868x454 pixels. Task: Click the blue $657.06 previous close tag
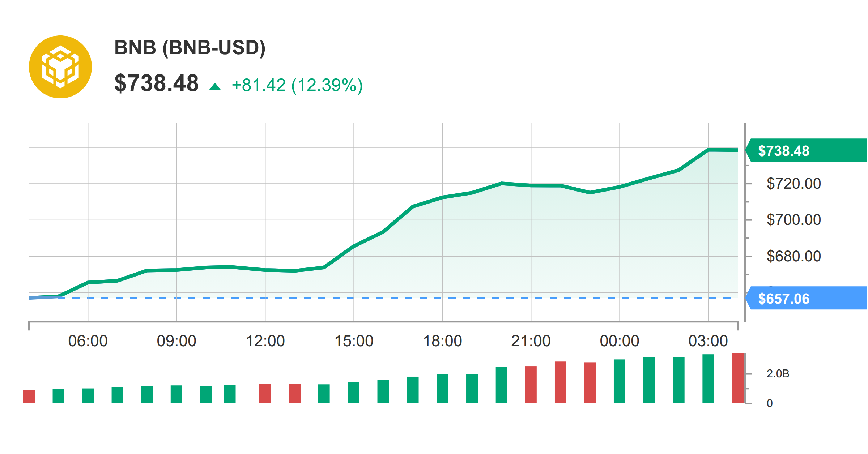(806, 298)
